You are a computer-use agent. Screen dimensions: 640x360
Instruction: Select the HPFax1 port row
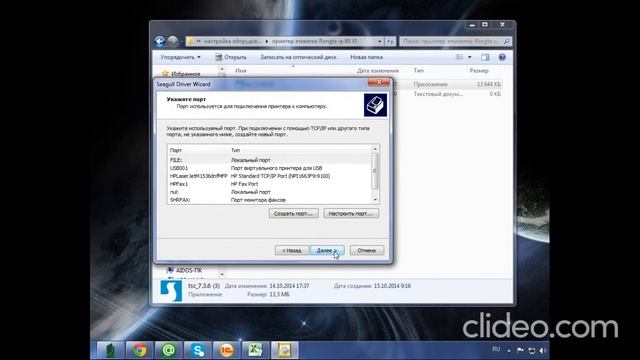click(269, 184)
